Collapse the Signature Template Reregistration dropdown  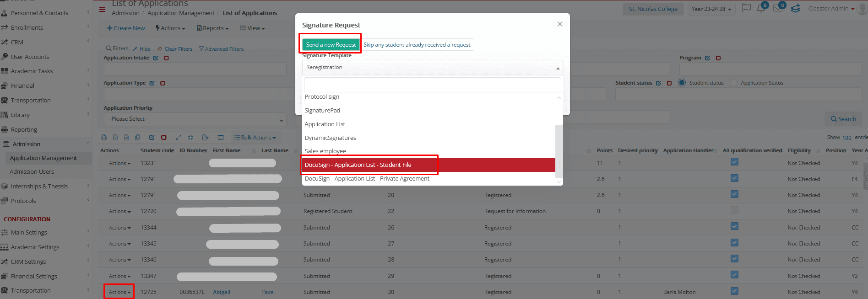tap(432, 67)
